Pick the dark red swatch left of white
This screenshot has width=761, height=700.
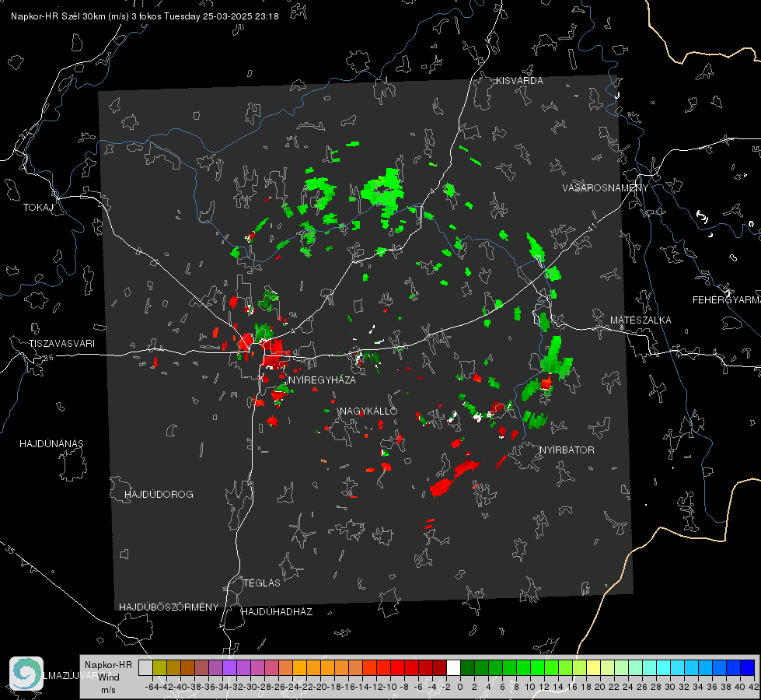tap(439, 667)
